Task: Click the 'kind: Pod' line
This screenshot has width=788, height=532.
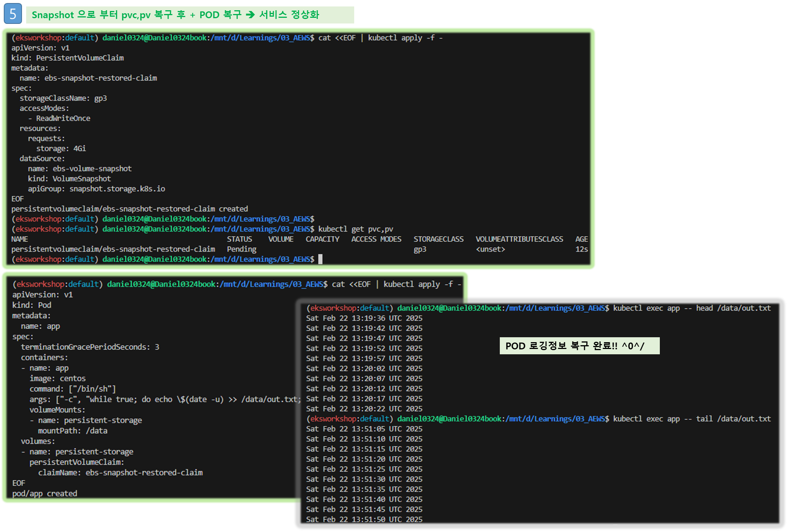Action: tap(32, 305)
